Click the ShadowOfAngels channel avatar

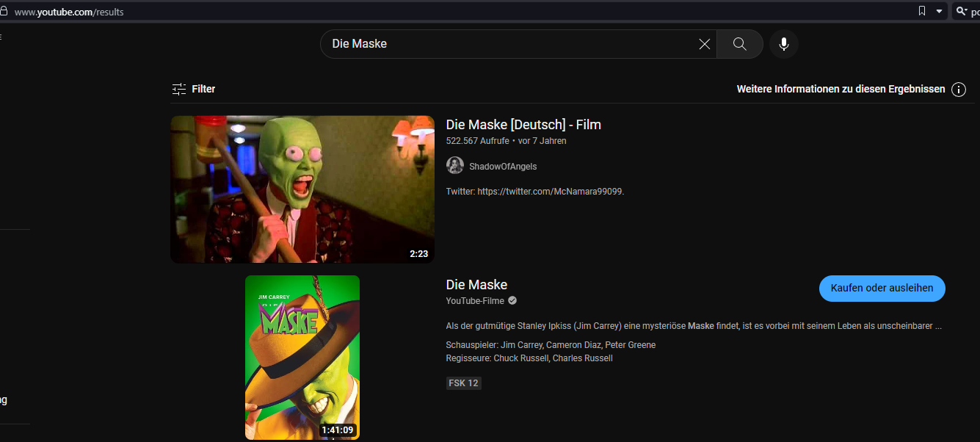coord(455,165)
